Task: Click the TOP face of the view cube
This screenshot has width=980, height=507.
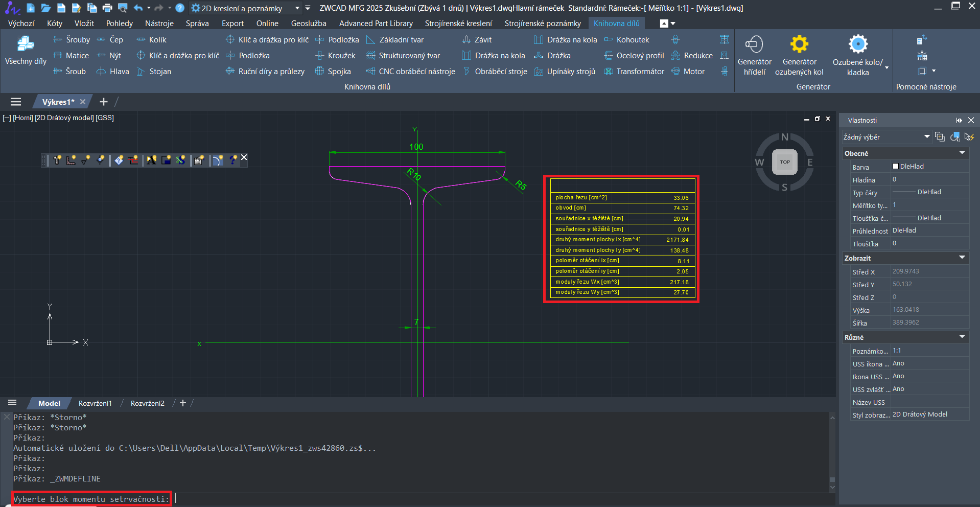Action: tap(784, 162)
